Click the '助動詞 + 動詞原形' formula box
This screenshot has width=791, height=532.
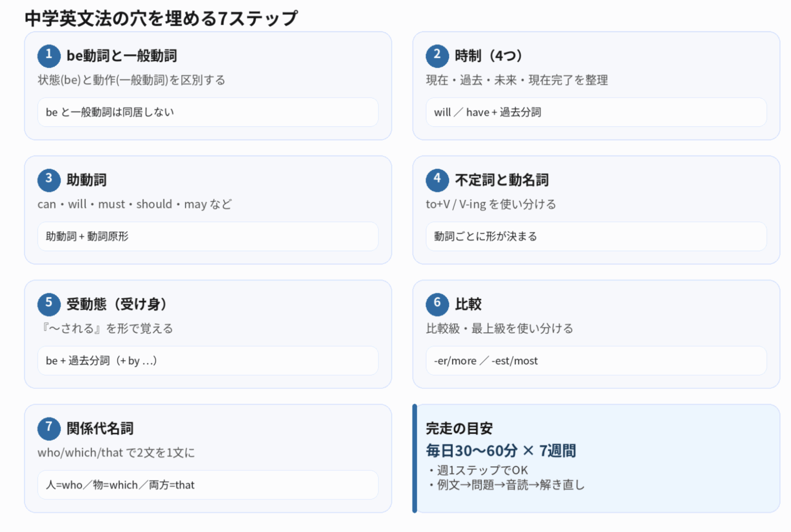(x=208, y=237)
